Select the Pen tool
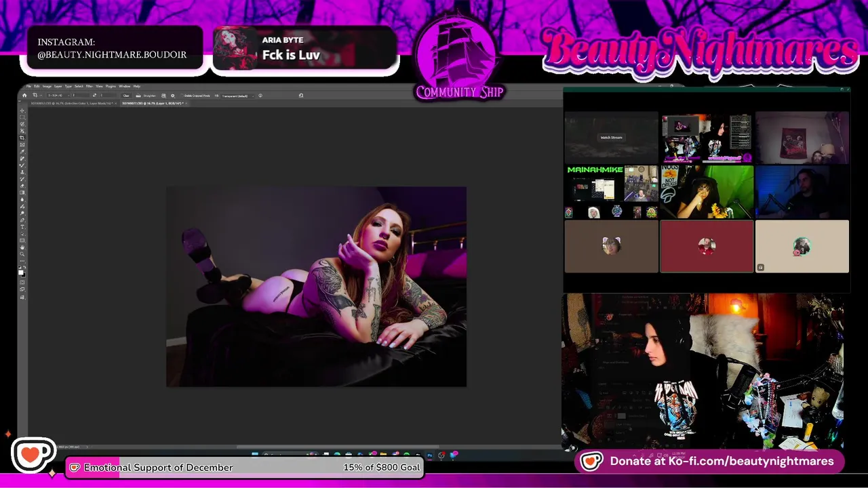The height and width of the screenshot is (488, 868). point(22,220)
